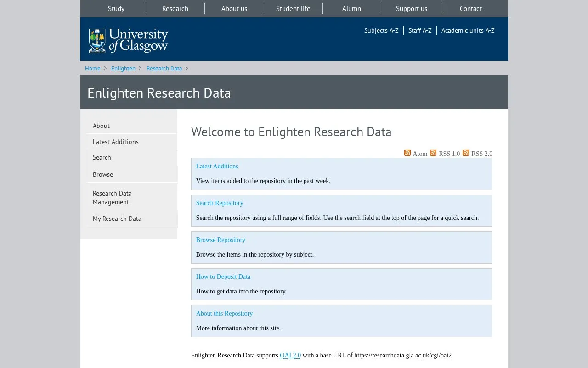Click the How to Deposit Data link
The image size is (588, 368).
point(223,276)
